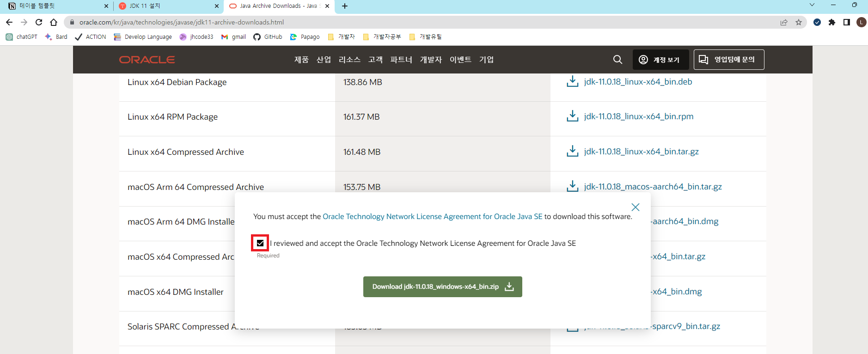868x354 pixels.
Task: Click 영업팀에 문의 contact sales button
Action: [x=729, y=60]
